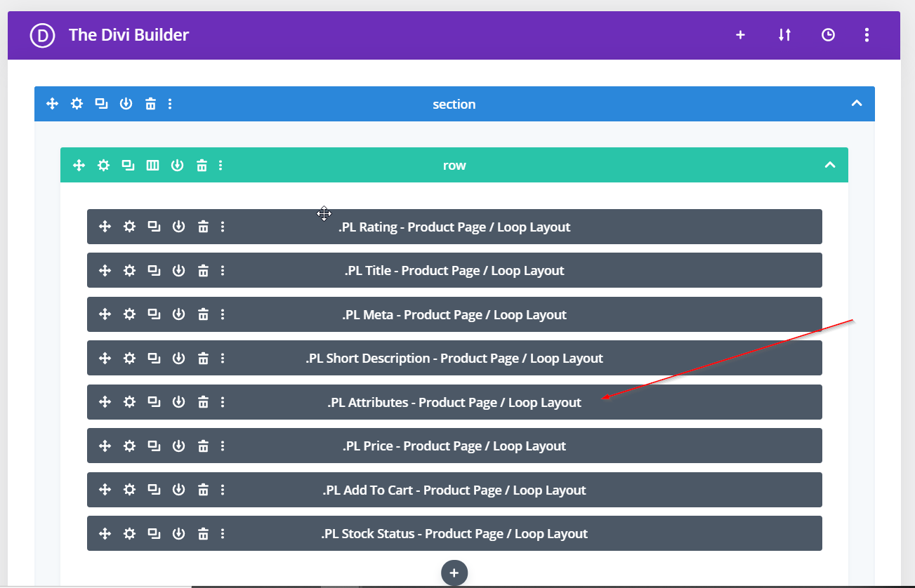Click move handle on PL Add To Cart module
Screen dimensions: 915x588
[105, 490]
